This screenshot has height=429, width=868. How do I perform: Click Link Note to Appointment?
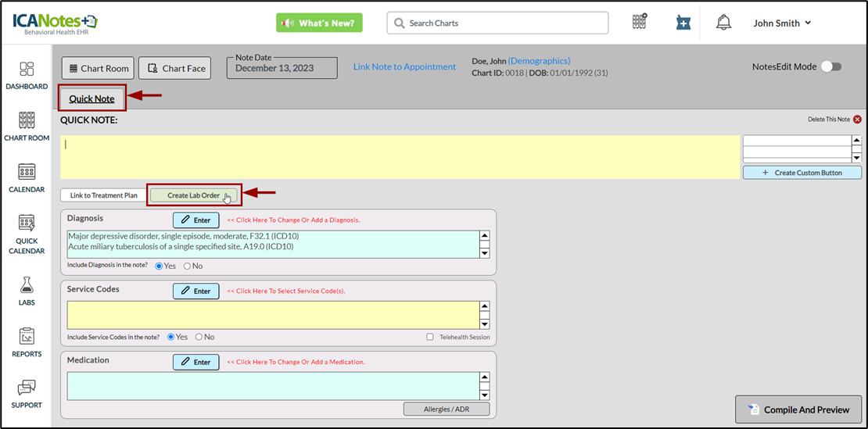(404, 66)
